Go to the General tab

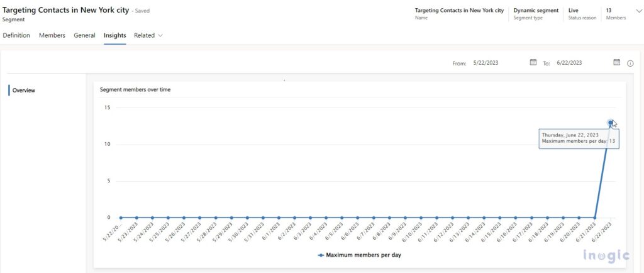[84, 35]
